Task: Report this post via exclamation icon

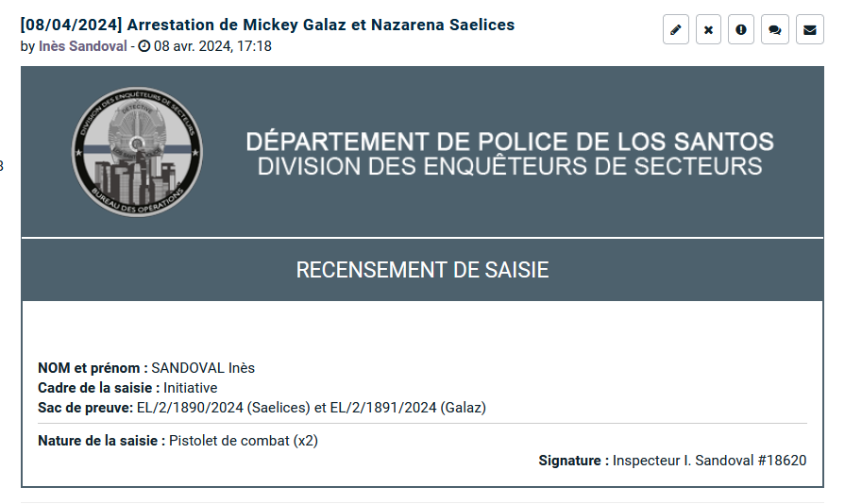Action: [x=741, y=29]
